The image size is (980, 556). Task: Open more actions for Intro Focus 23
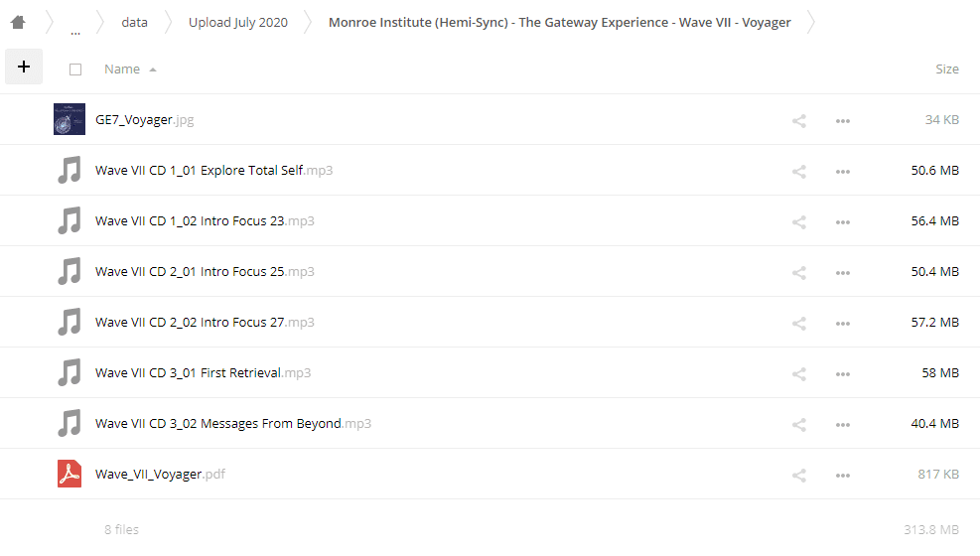tap(843, 221)
